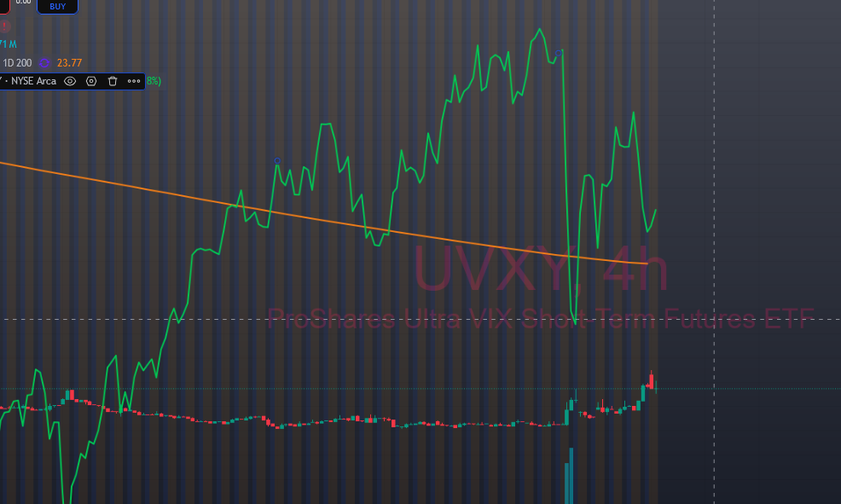Click the red exclamation warning icon

[4, 26]
